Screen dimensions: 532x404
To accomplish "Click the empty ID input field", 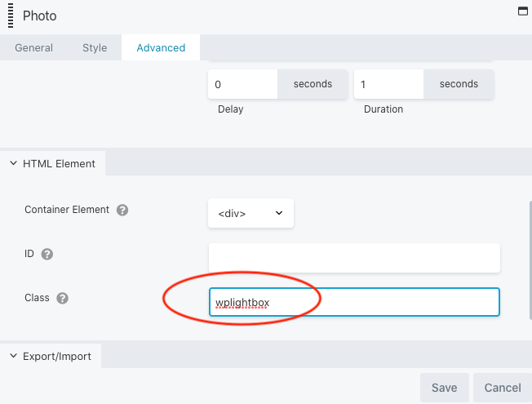I will [353, 258].
